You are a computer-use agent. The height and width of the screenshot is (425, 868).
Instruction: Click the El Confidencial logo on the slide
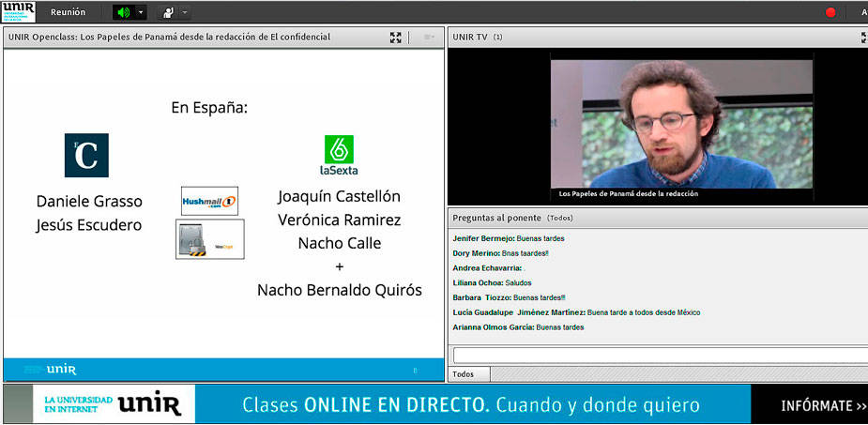coord(86,155)
